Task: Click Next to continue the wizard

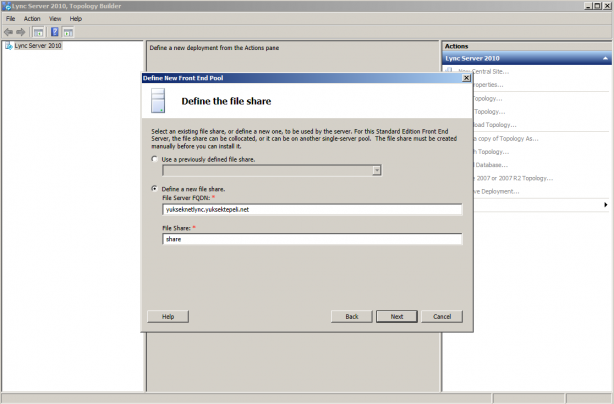Action: coord(397,316)
